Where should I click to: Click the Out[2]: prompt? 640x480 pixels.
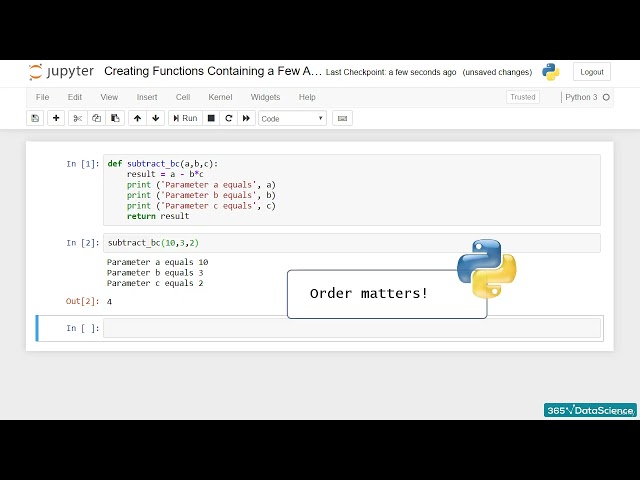[x=82, y=302]
